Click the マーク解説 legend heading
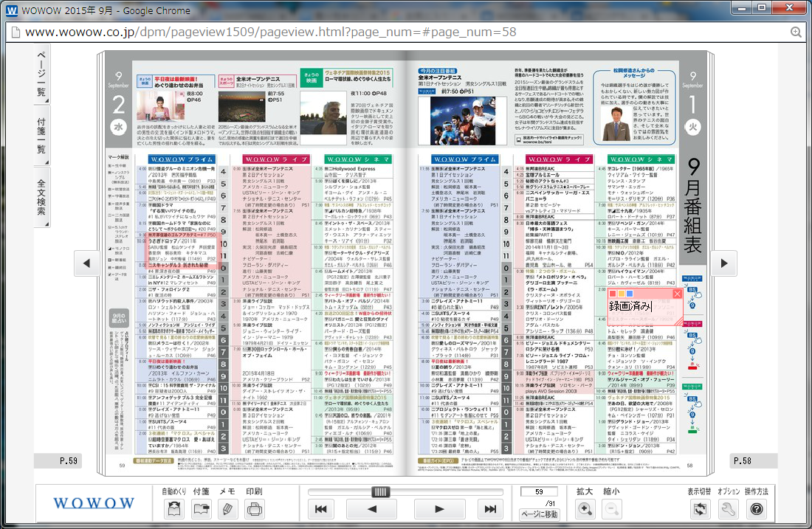 point(119,157)
